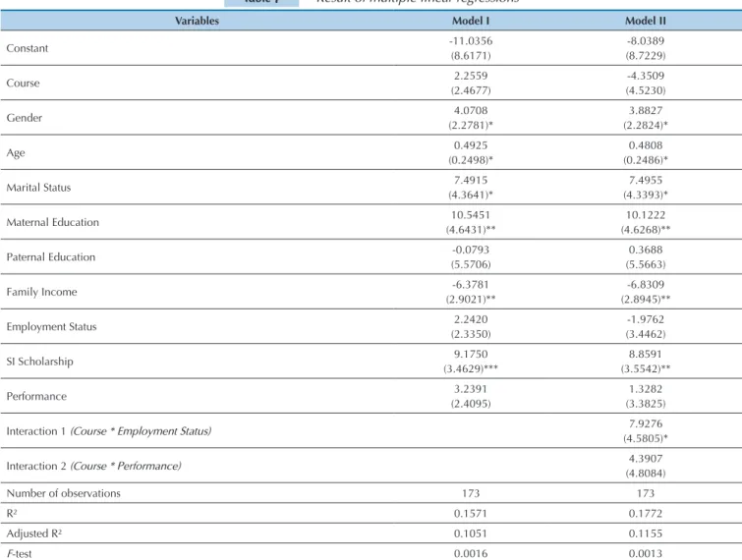Image resolution: width=742 pixels, height=560 pixels.
Task: Click the standard error (8.7229)
Action: (x=646, y=56)
